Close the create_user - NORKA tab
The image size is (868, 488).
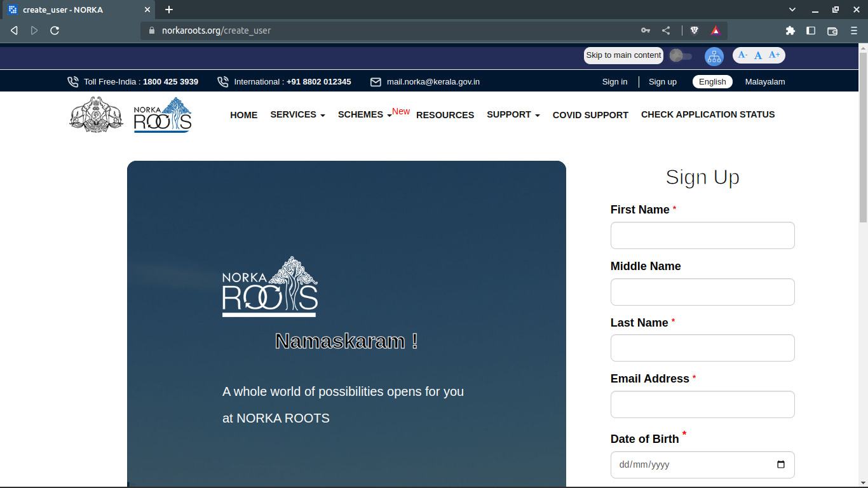[x=147, y=10]
